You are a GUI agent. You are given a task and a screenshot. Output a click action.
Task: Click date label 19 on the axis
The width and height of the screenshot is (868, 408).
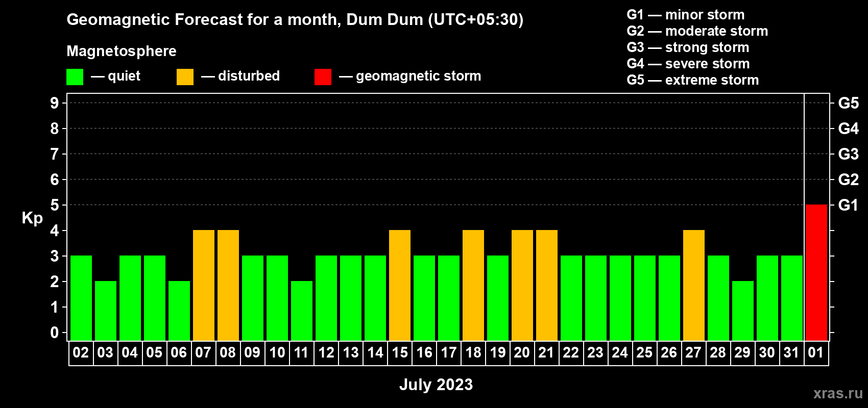[x=498, y=353]
